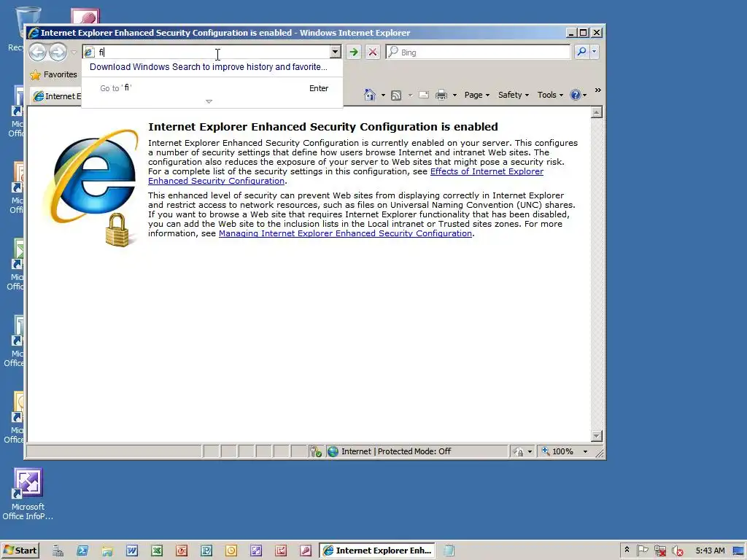Select Go to 'fi' suggestion
This screenshot has height=560, width=747.
[212, 88]
